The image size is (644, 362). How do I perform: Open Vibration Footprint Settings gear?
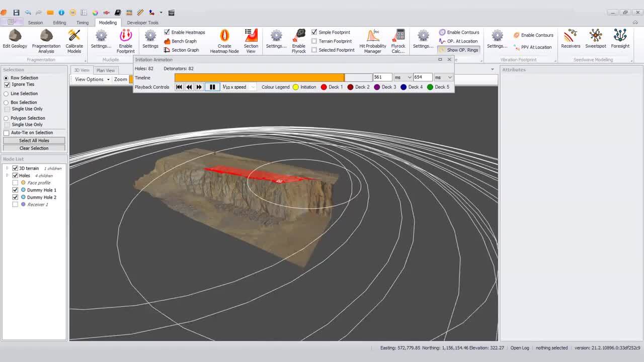click(497, 40)
